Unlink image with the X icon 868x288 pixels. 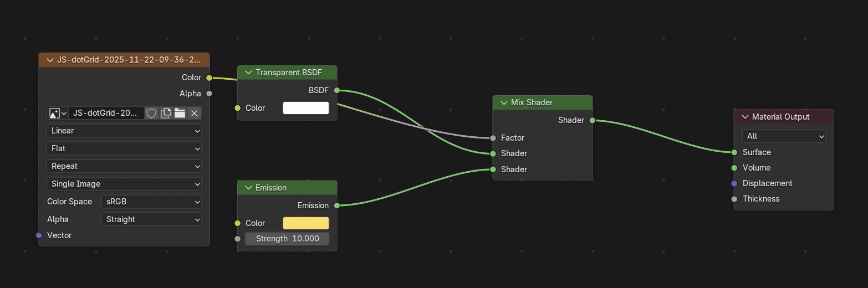coord(194,113)
